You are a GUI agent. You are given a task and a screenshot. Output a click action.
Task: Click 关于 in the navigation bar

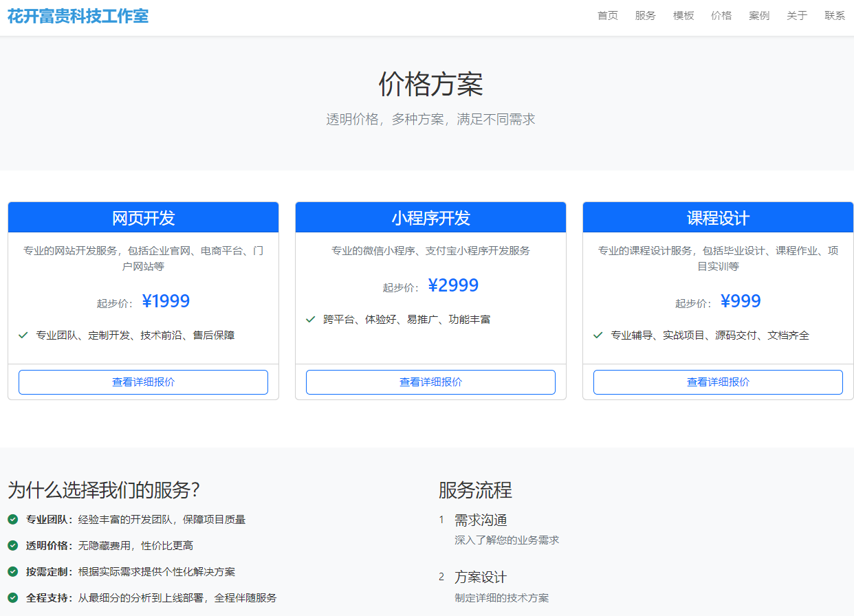[797, 15]
